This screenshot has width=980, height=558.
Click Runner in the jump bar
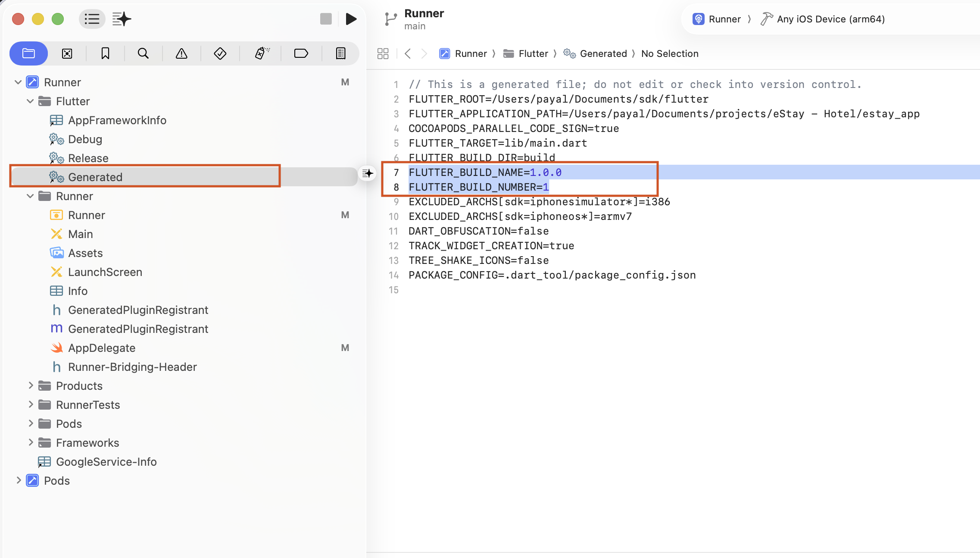click(463, 53)
